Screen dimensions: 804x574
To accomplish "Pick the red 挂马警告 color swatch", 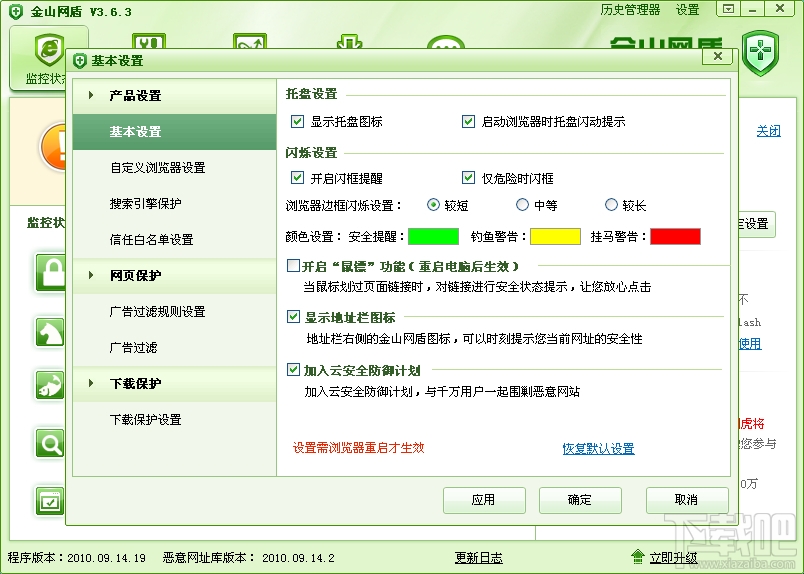I will coord(675,236).
